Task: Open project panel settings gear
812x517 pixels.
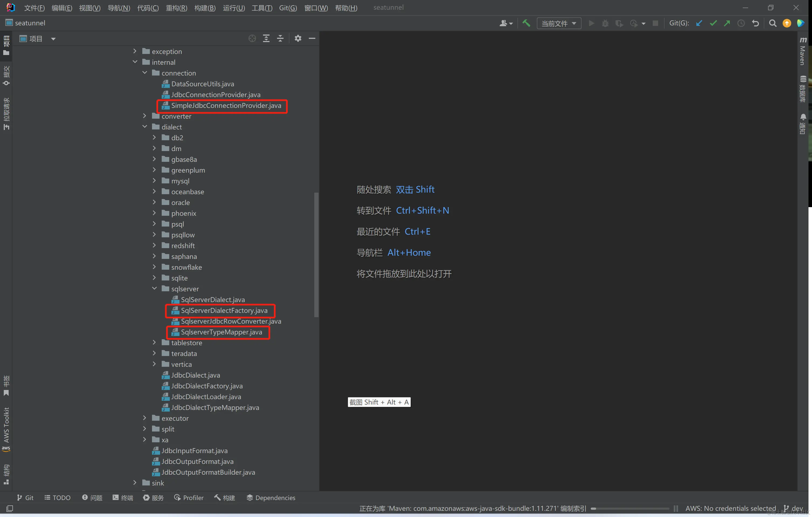Action: click(298, 39)
